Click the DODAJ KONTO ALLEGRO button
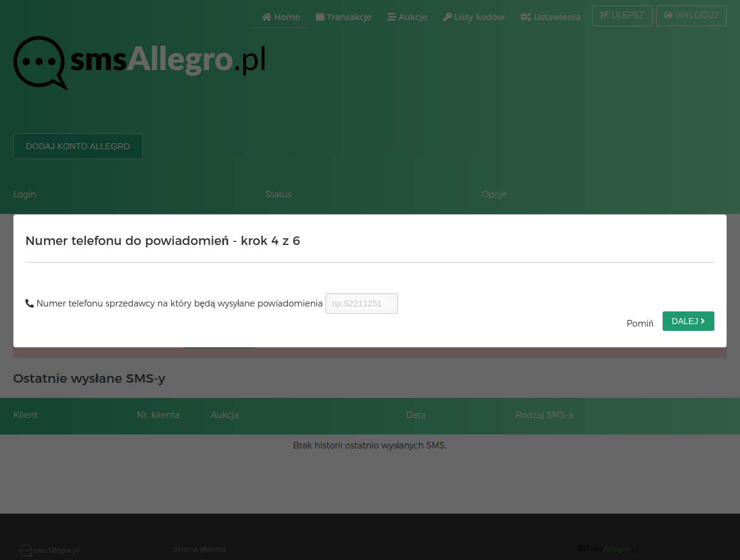The height and width of the screenshot is (560, 740). point(78,146)
